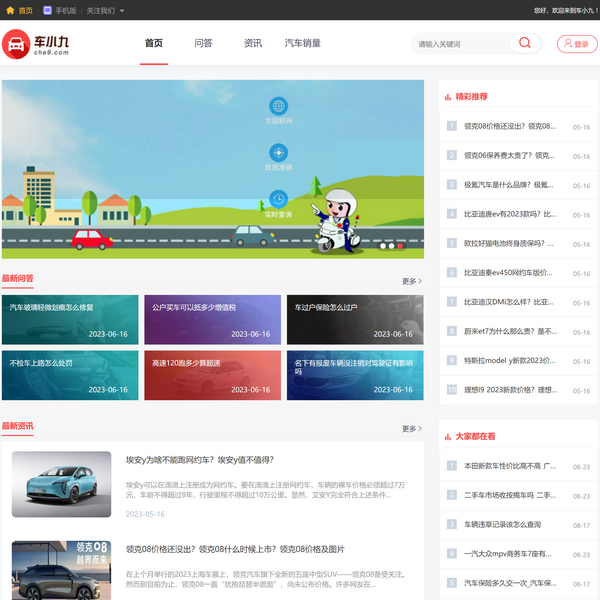Expand 更多 next to 最新资讯
This screenshot has width=600, height=600.
click(x=412, y=428)
